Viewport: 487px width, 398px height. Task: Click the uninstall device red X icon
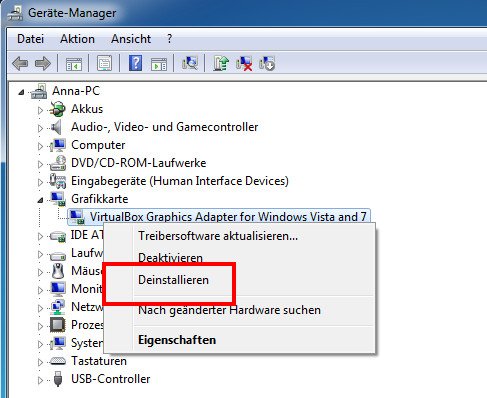click(244, 63)
